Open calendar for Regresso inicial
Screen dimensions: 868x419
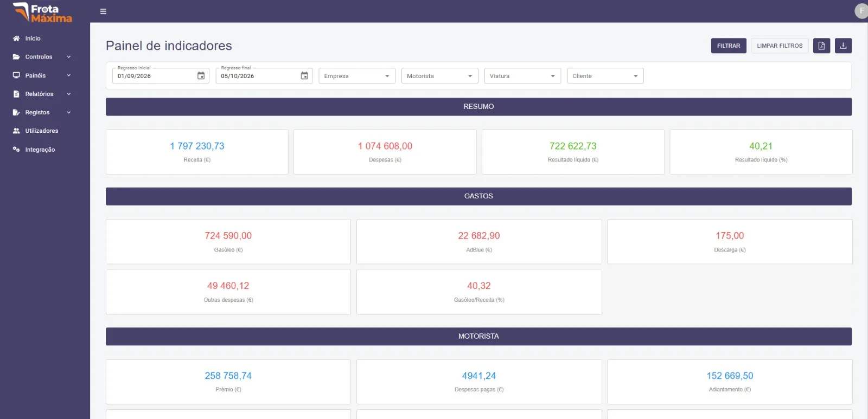click(x=201, y=76)
